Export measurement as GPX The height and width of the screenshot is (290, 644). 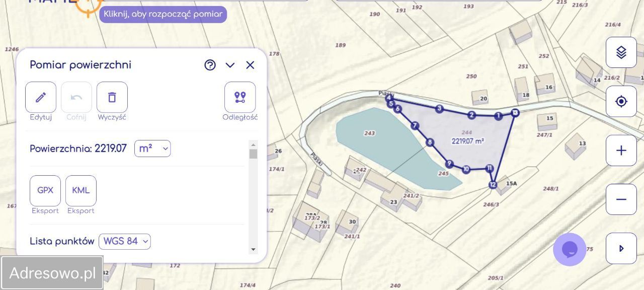[45, 190]
